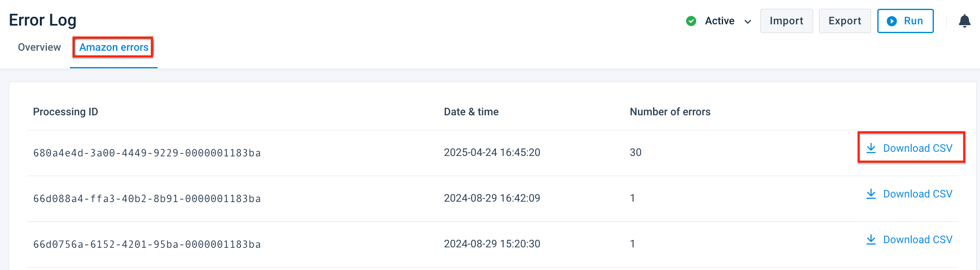980x270 pixels.
Task: Click the Error Log page heading
Action: coord(42,20)
